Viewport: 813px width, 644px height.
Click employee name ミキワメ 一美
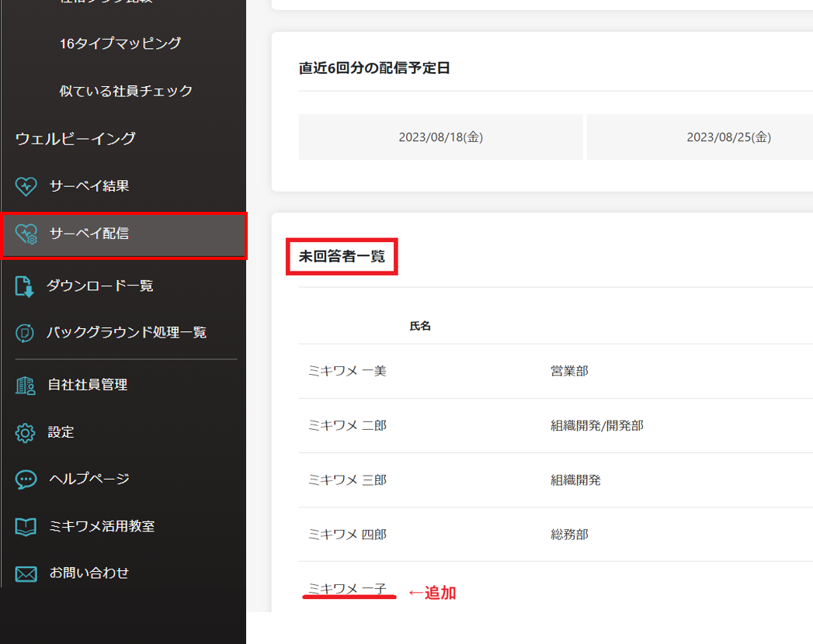[x=347, y=372]
